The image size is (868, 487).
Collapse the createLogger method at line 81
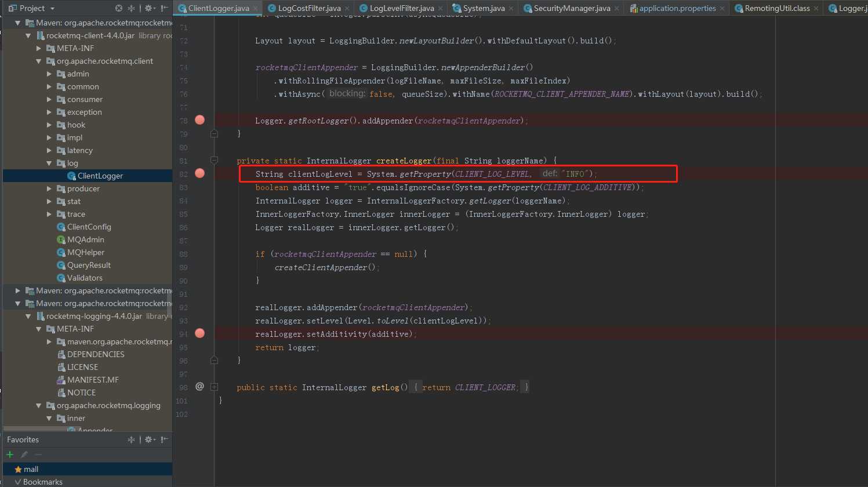coord(214,160)
